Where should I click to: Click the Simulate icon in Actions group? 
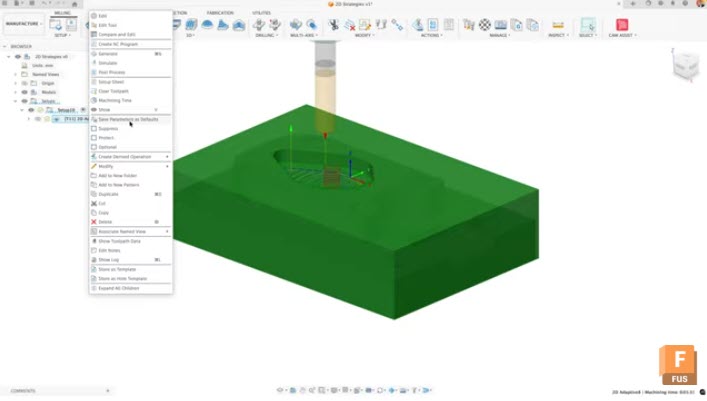point(418,24)
